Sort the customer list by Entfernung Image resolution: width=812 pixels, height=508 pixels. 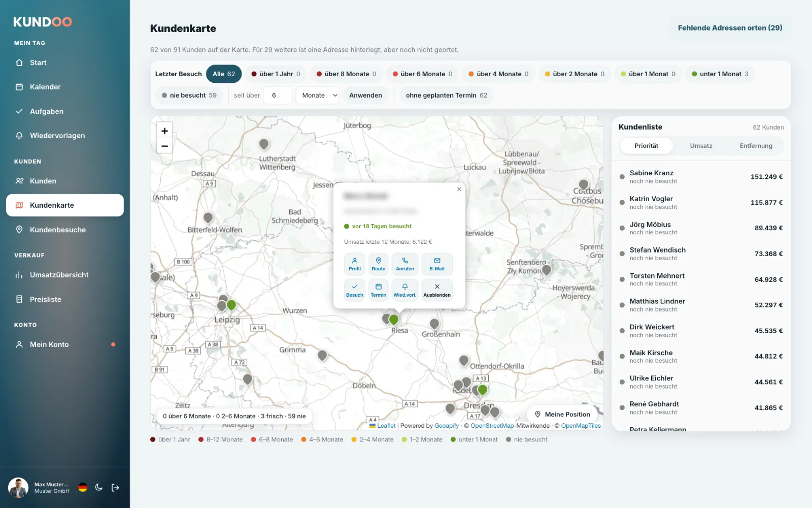click(x=756, y=146)
